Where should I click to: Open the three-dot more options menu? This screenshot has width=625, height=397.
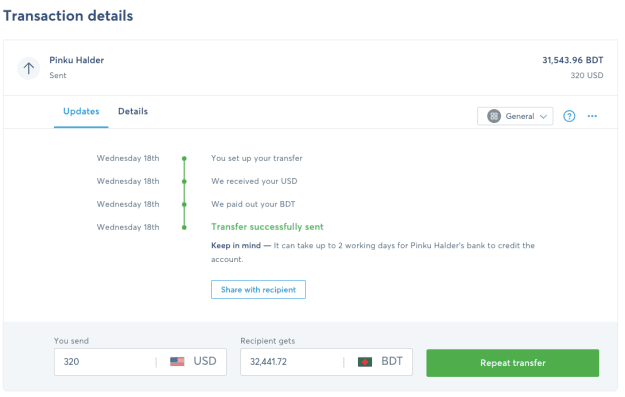(x=592, y=116)
